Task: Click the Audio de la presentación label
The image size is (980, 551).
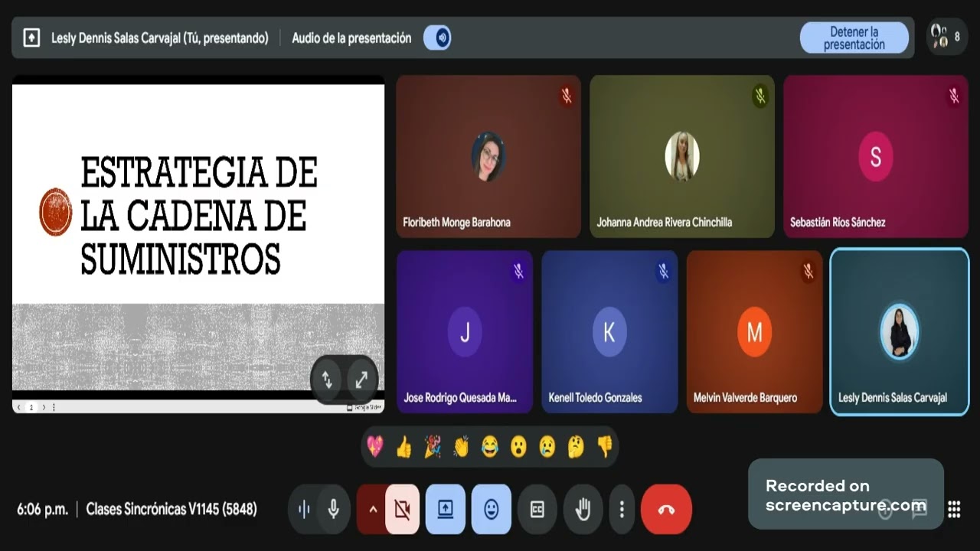Action: 351,37
